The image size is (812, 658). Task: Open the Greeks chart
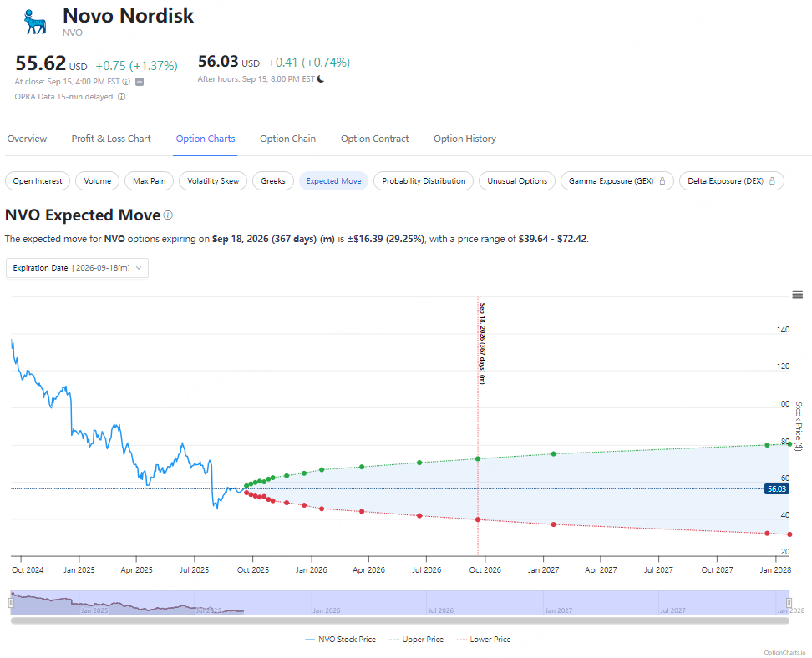(x=273, y=180)
